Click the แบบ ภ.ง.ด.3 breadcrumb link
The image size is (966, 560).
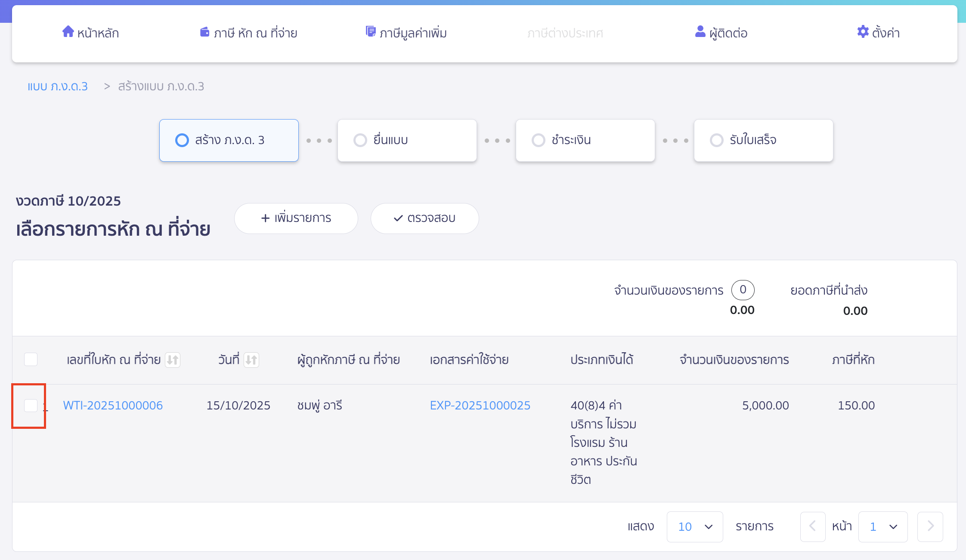(x=57, y=86)
